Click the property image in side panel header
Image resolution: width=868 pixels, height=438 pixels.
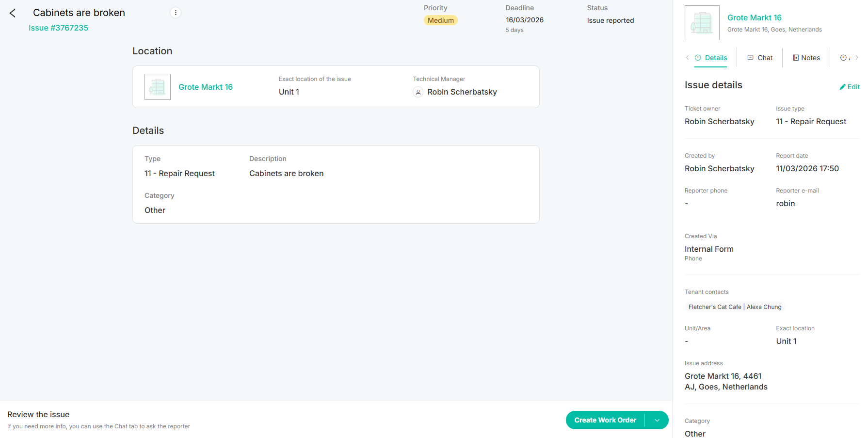pos(702,23)
